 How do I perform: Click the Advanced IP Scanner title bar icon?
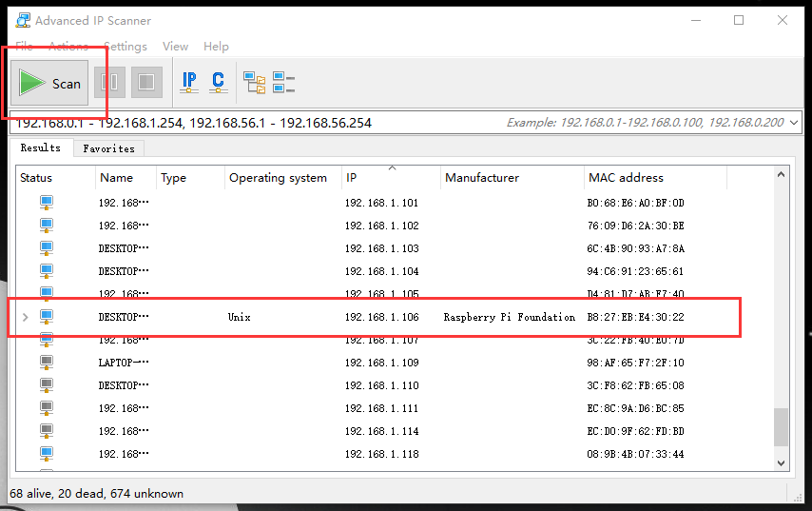[23, 21]
